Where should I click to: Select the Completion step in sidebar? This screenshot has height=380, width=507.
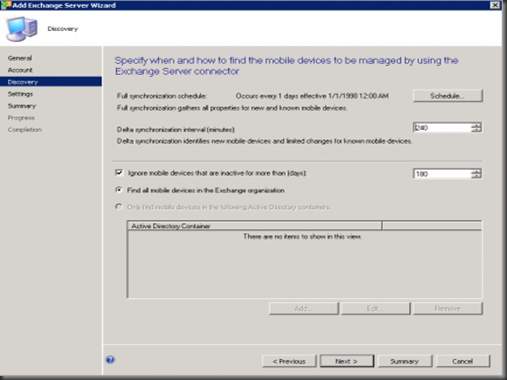pyautogui.click(x=25, y=130)
